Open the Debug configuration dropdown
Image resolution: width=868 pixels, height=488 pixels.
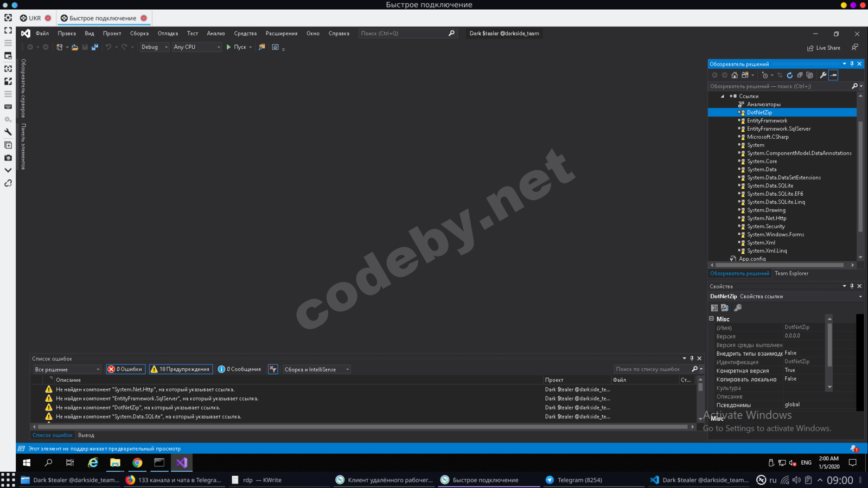155,47
